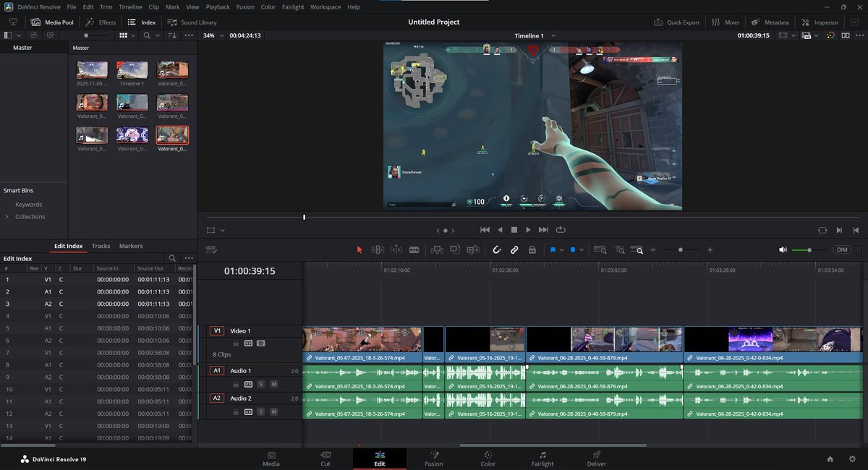
Task: Expand Collections in Smart Bins
Action: coord(7,217)
